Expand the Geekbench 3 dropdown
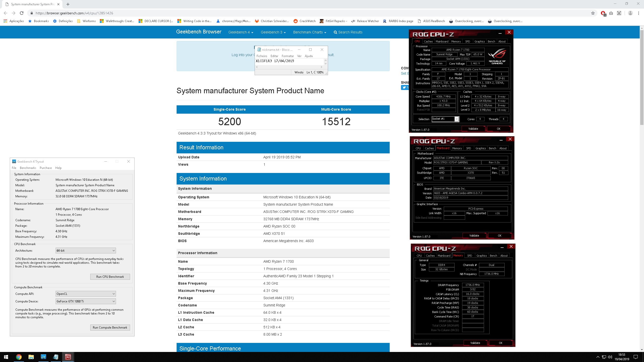 273,32
